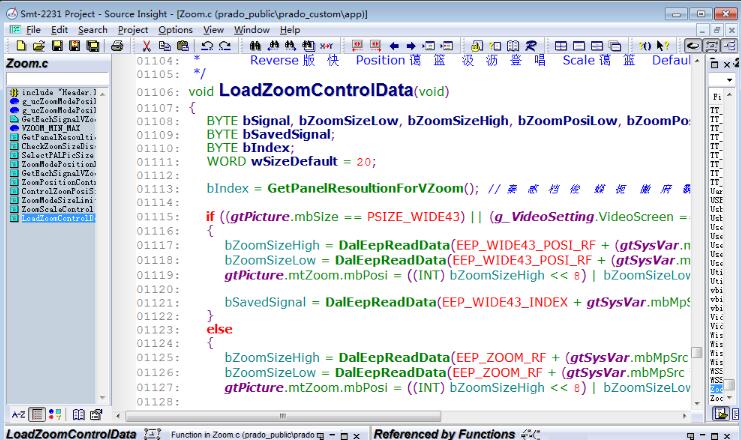741x440 pixels.
Task: Click the A-Z sort symbols icon
Action: [18, 413]
